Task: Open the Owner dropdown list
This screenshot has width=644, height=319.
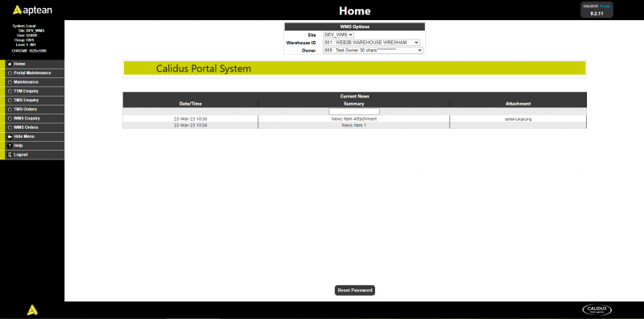Action: click(373, 50)
